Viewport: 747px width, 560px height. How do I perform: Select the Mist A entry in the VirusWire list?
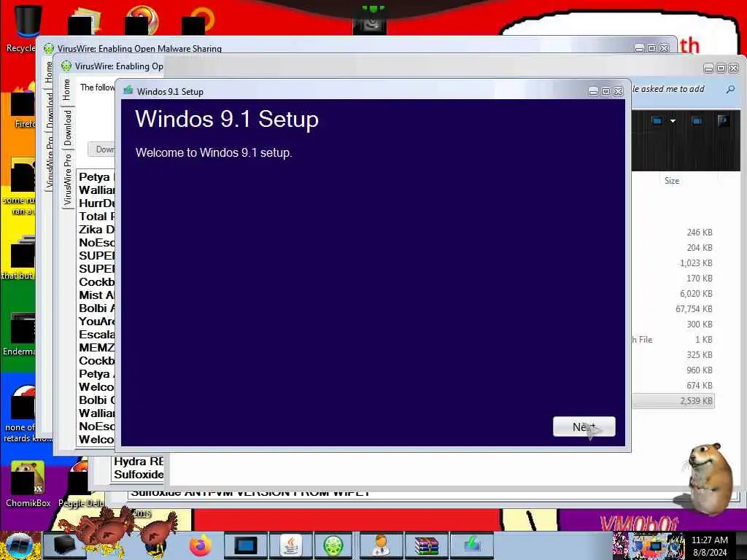coord(97,295)
